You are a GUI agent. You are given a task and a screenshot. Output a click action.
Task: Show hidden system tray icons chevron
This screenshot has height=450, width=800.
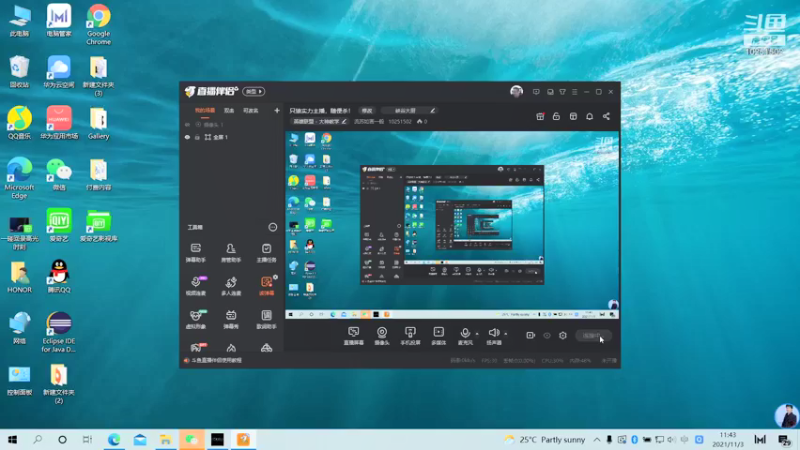pos(596,439)
